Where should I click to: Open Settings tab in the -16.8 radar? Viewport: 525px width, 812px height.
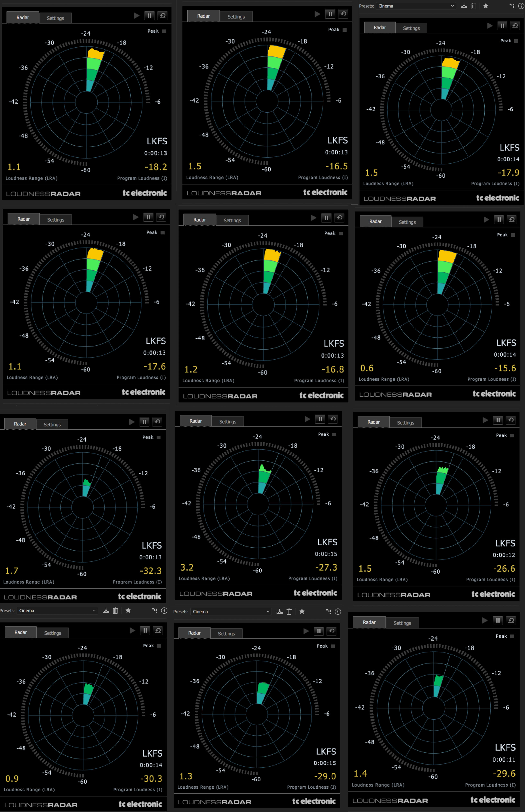pos(232,220)
